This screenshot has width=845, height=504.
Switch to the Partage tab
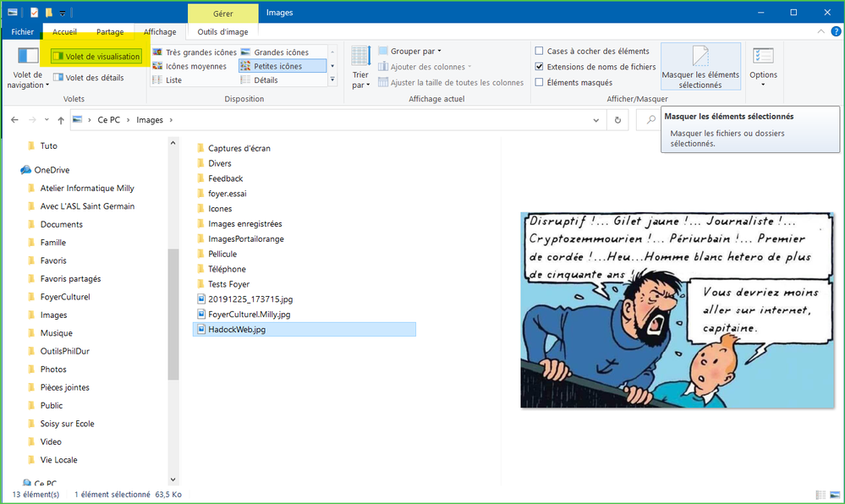(110, 32)
